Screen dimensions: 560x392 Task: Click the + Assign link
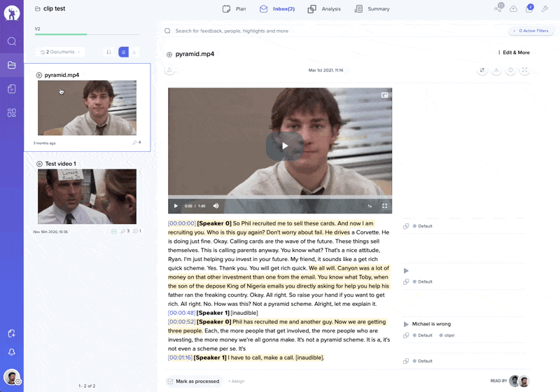click(x=237, y=381)
